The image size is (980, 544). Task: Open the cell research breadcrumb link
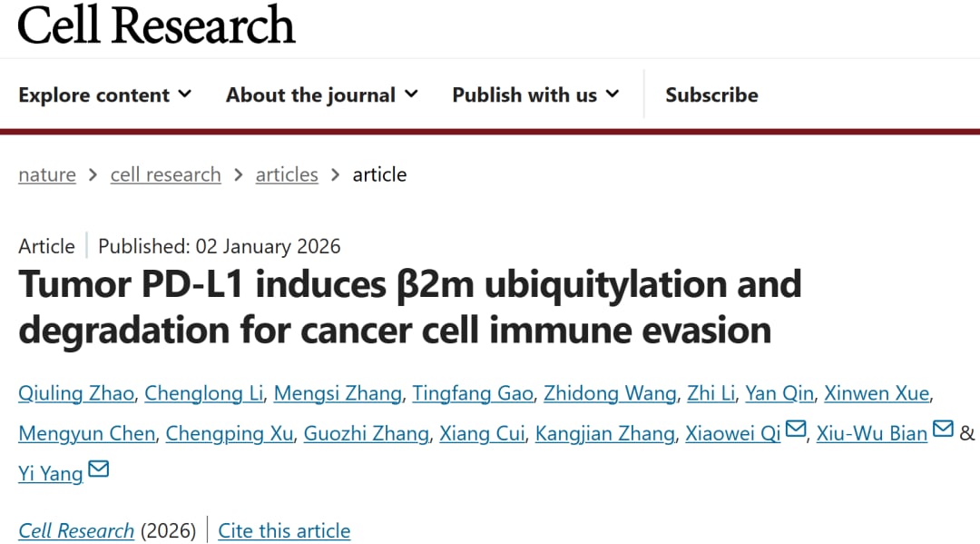pos(165,174)
